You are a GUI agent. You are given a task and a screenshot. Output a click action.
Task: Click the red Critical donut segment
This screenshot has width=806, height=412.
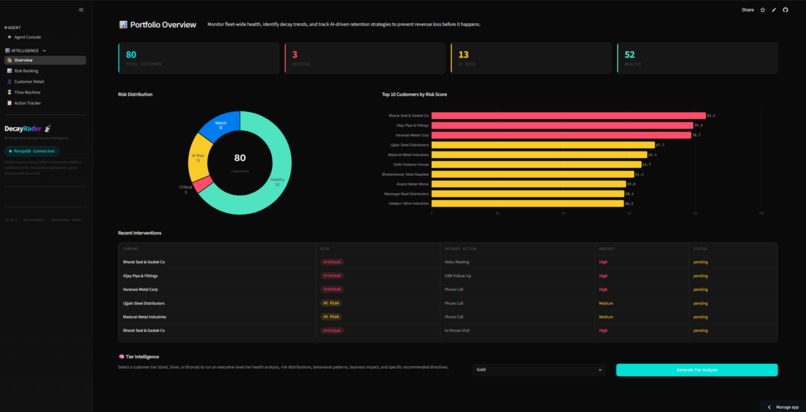(203, 184)
